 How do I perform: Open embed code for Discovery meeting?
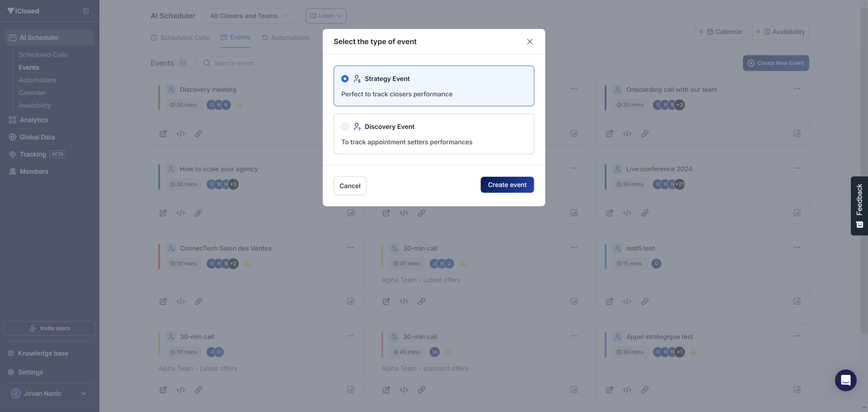(181, 133)
